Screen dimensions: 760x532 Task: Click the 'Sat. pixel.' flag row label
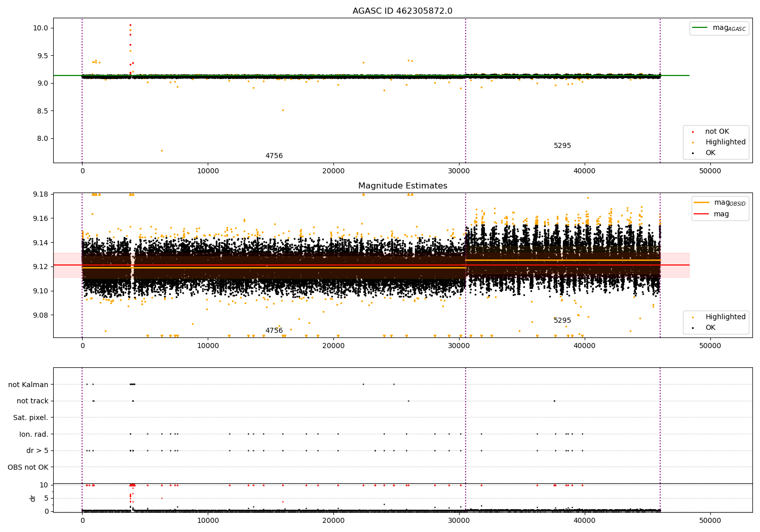pos(31,418)
